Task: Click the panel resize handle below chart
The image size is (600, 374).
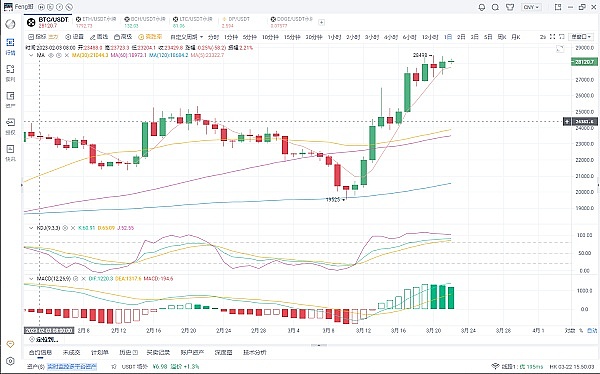Action: coord(318,345)
